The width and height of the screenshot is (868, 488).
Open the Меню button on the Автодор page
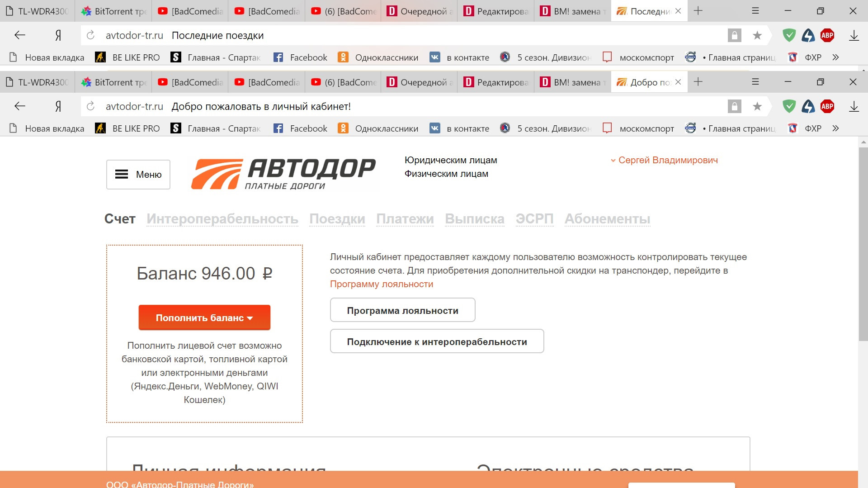(138, 175)
